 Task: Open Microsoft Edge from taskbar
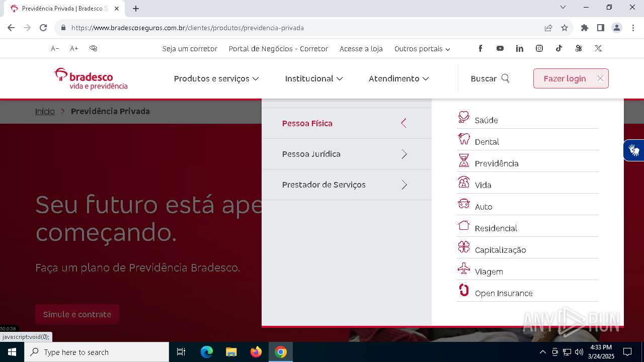click(206, 352)
